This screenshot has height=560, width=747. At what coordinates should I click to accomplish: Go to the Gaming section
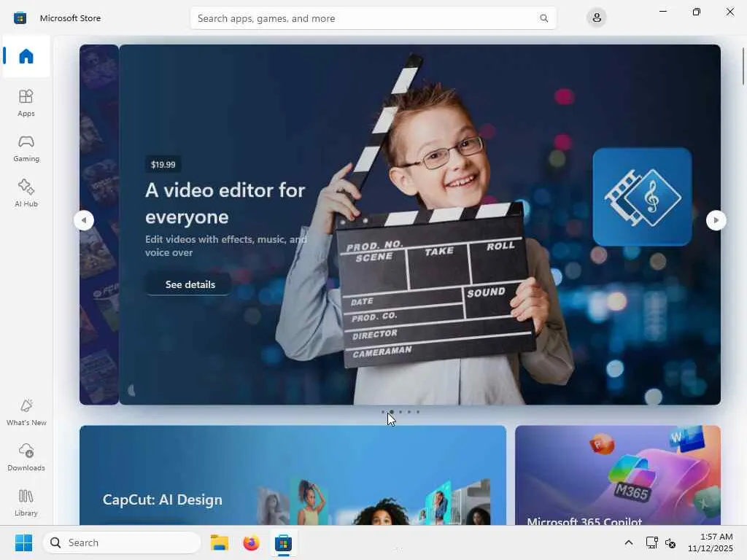click(26, 148)
